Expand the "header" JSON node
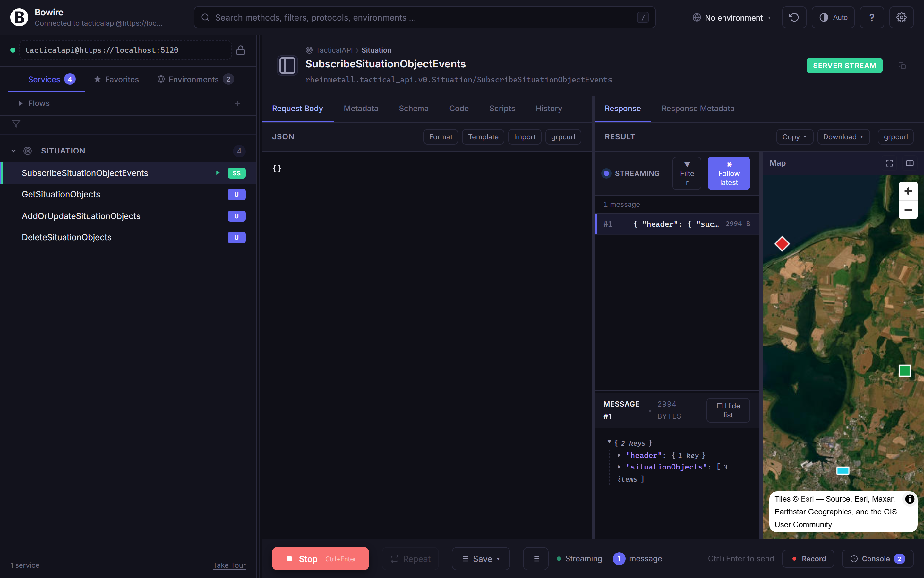Screen dimensions: 924x578 [x=619, y=455]
